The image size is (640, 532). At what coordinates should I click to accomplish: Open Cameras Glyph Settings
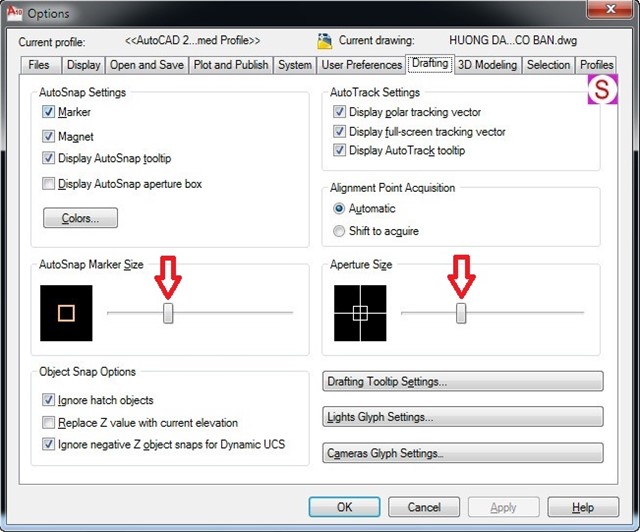coord(463,453)
